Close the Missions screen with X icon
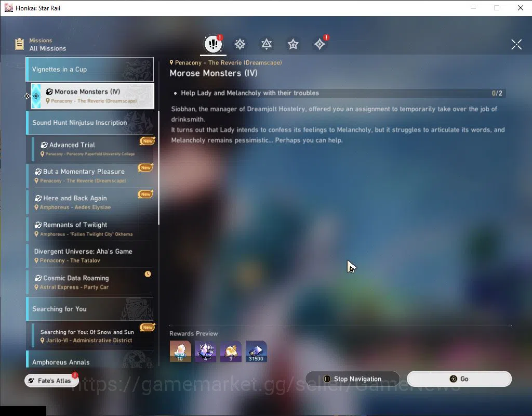 (x=516, y=44)
